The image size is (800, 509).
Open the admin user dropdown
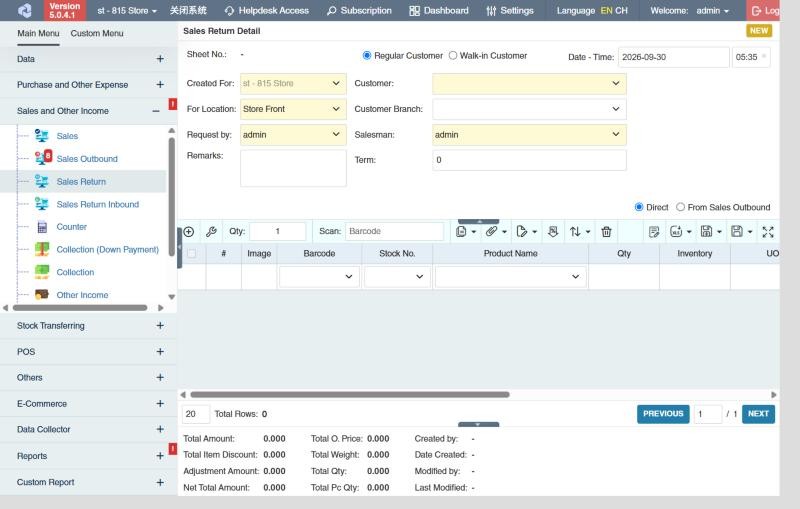pos(713,11)
